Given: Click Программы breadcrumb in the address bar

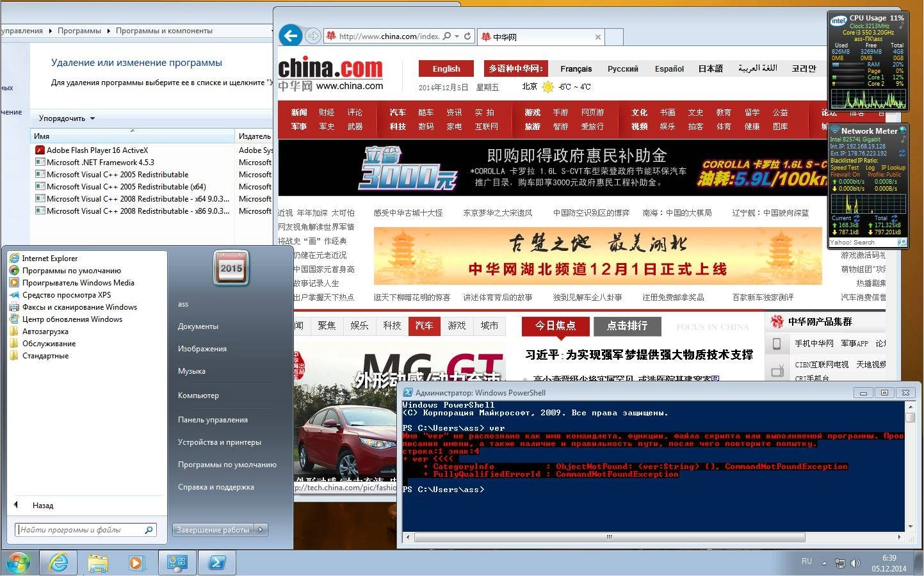Looking at the screenshot, I should coord(79,31).
